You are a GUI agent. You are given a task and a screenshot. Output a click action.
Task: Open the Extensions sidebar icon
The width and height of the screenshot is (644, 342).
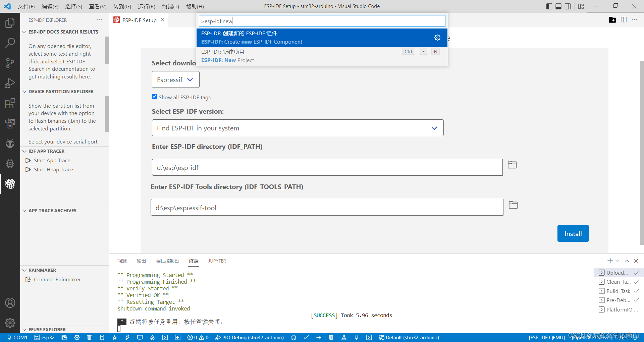point(10,103)
